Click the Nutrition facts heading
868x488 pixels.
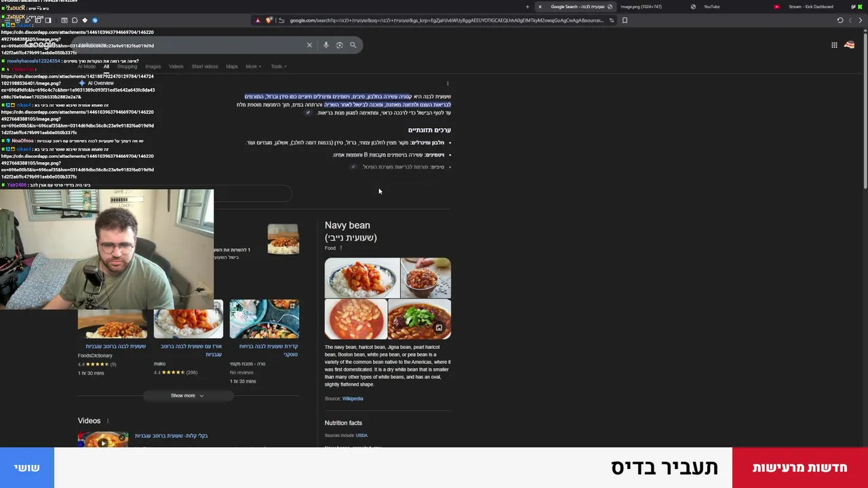point(343,423)
